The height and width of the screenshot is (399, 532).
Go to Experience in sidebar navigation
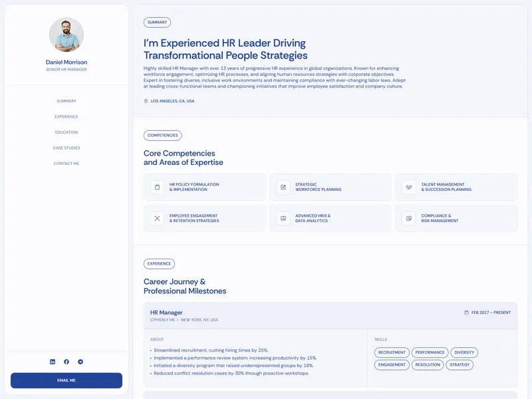tap(66, 117)
